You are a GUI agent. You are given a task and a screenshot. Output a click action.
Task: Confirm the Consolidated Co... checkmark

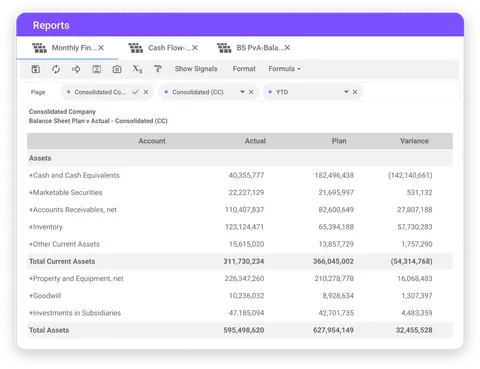(135, 92)
